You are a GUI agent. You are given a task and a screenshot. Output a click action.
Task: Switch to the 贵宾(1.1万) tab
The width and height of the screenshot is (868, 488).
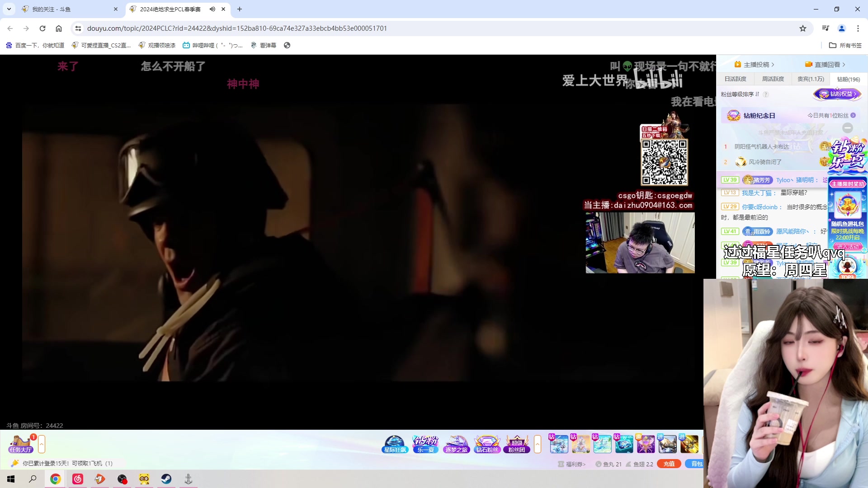click(x=811, y=79)
